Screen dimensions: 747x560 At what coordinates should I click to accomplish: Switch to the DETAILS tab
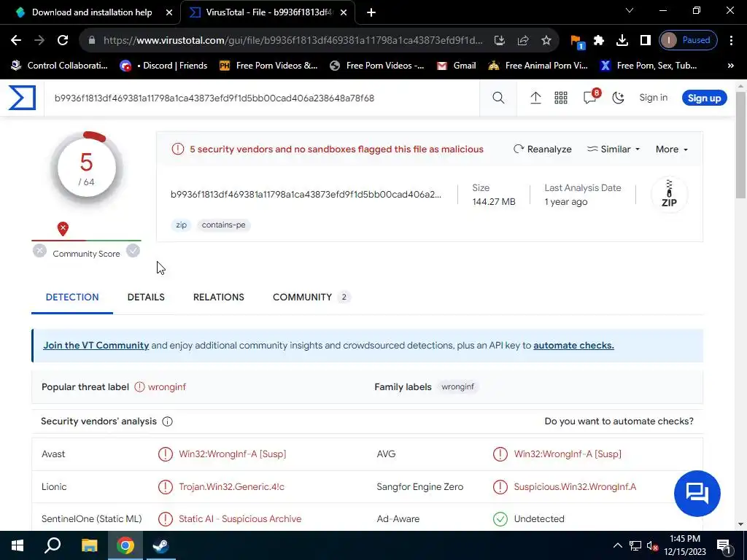click(146, 297)
